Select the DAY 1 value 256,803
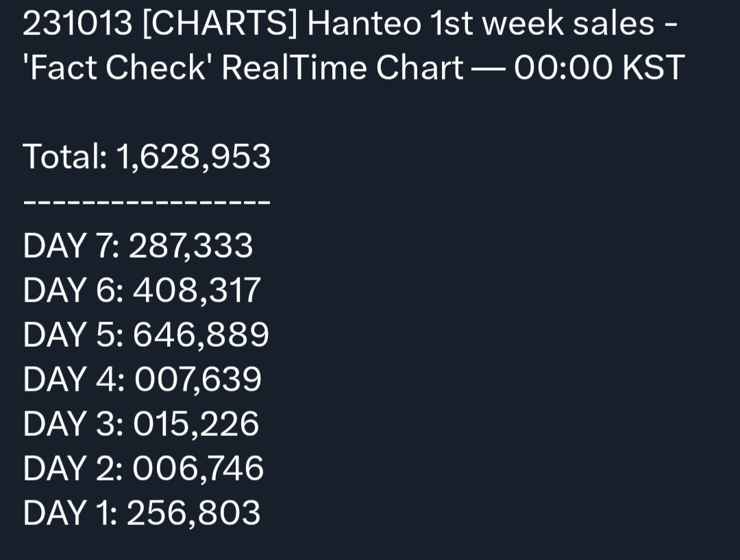Screen dimensions: 740x560 (193, 513)
